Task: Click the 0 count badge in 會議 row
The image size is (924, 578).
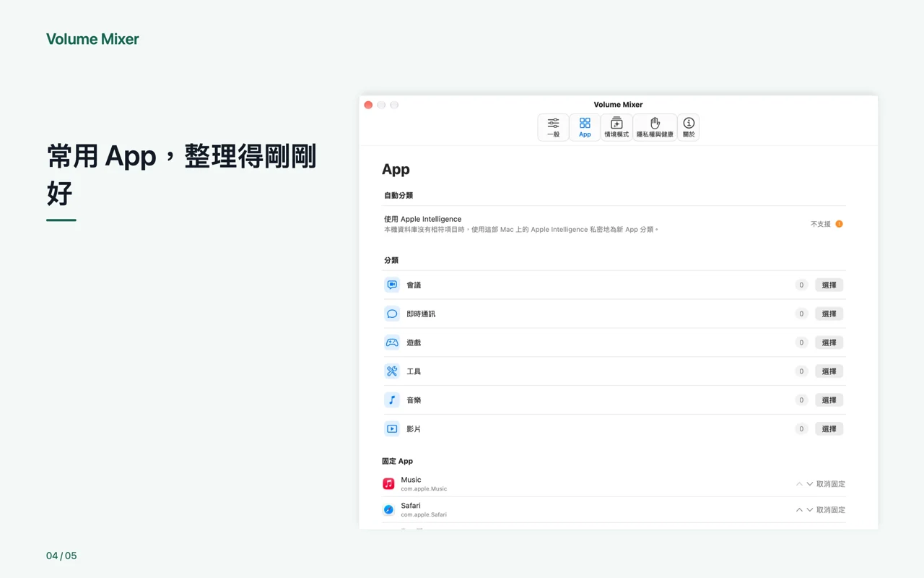Action: click(801, 285)
